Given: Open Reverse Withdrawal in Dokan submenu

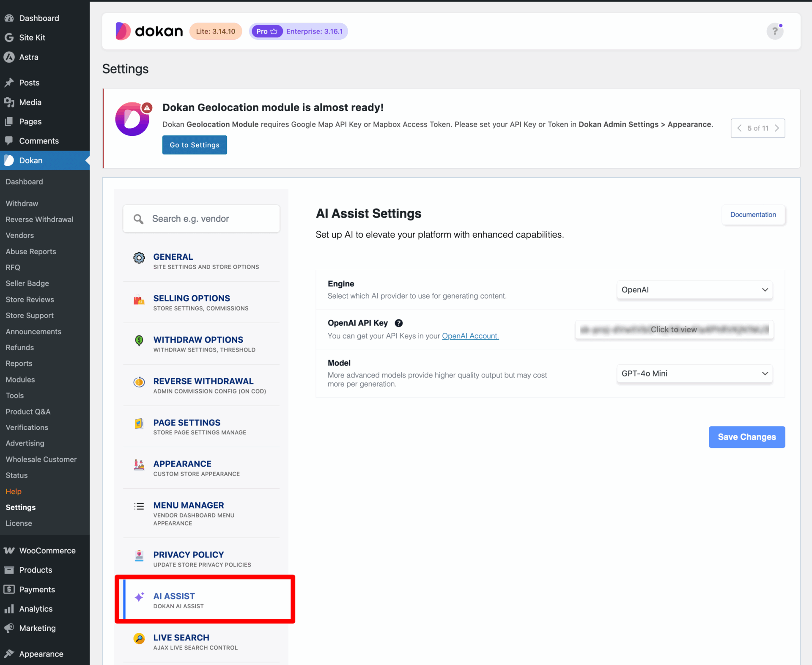Looking at the screenshot, I should click(40, 219).
